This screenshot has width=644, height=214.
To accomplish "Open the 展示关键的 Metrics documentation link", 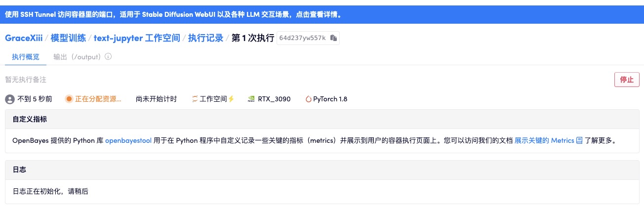I will click(x=544, y=140).
